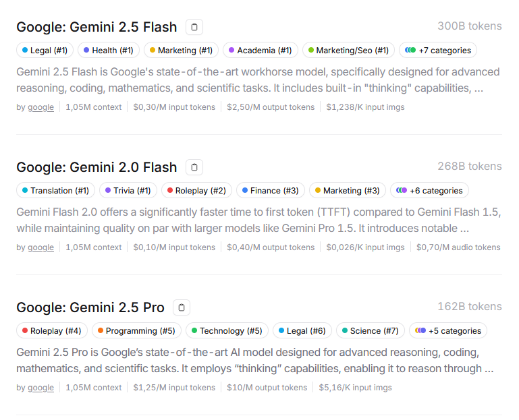Copy the Gemini 2.0 Flash model ID
The image size is (519, 420).
(x=194, y=167)
